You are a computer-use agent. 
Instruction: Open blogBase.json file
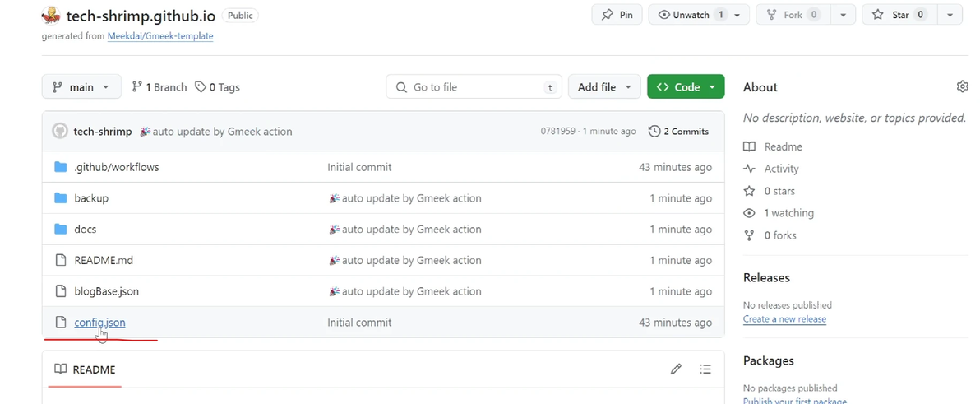tap(106, 290)
